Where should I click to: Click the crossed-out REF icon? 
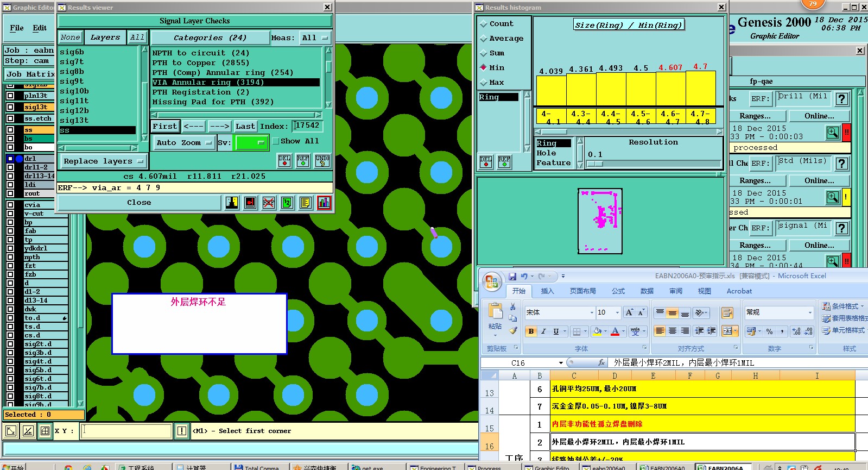pos(269,203)
